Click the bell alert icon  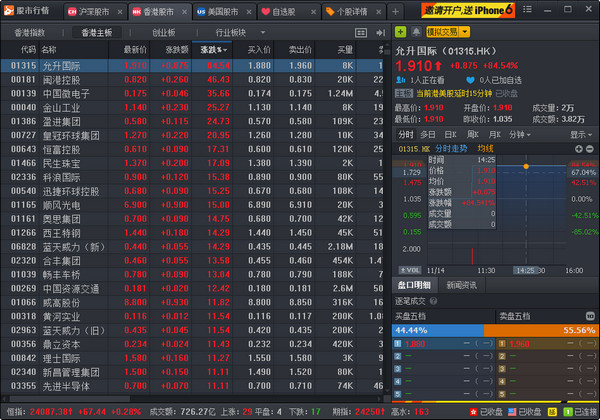[x=415, y=31]
